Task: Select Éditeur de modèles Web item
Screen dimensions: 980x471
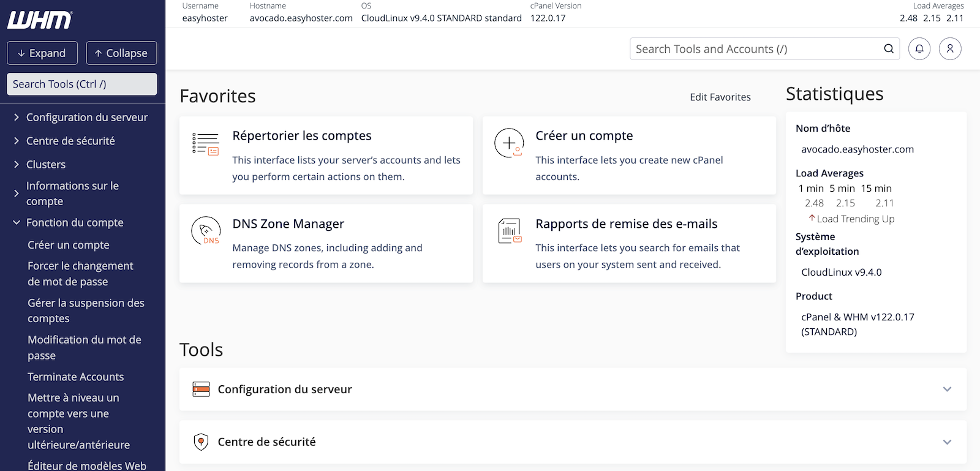Action: [87, 465]
